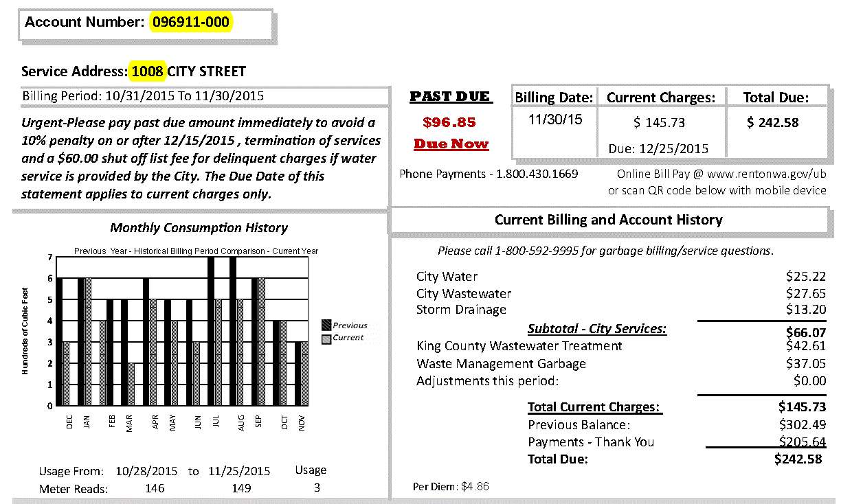The image size is (863, 504).
Task: Click the "City Wastewater" line item
Action: click(x=464, y=294)
